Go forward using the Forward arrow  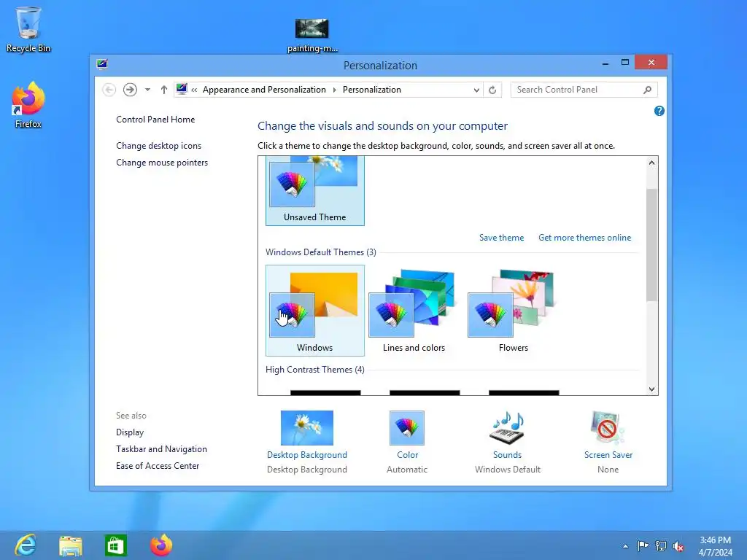130,90
